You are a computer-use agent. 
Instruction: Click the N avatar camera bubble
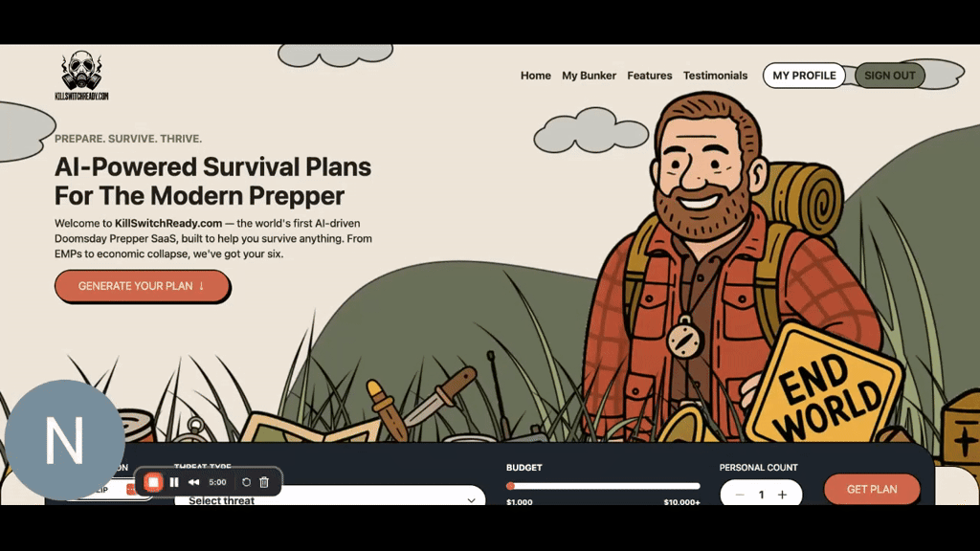pyautogui.click(x=64, y=440)
